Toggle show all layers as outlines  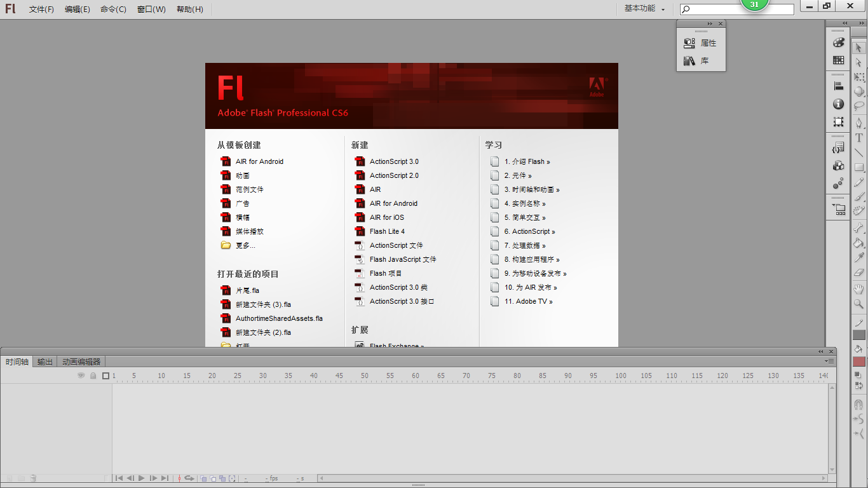pyautogui.click(x=106, y=376)
